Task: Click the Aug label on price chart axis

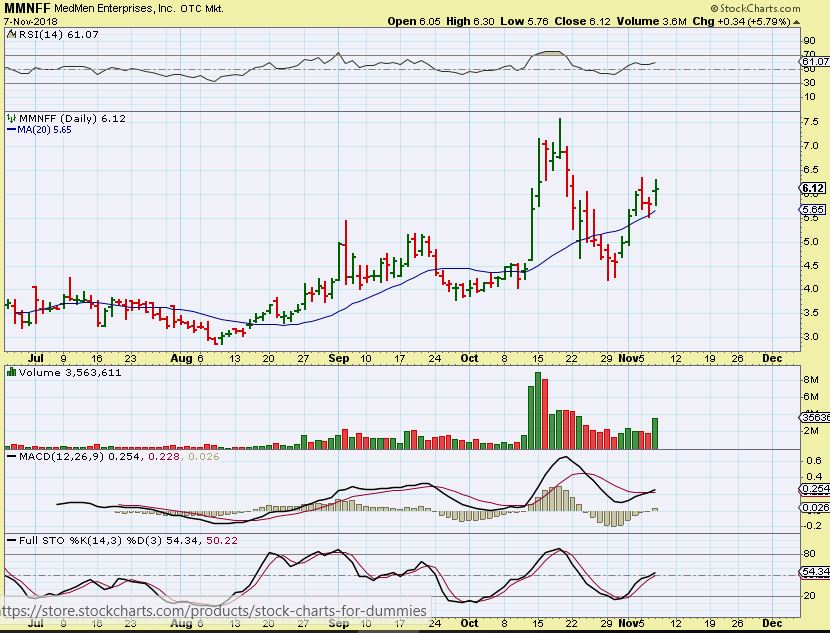Action: click(182, 358)
